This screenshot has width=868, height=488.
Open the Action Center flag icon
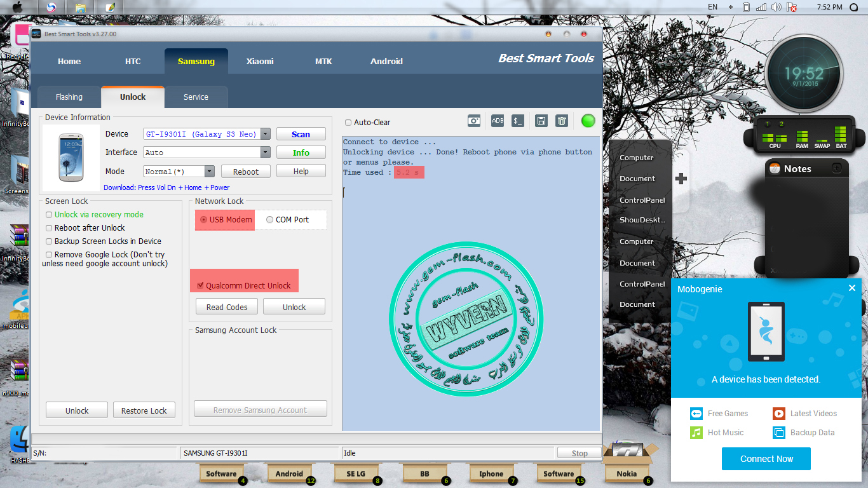tap(792, 8)
